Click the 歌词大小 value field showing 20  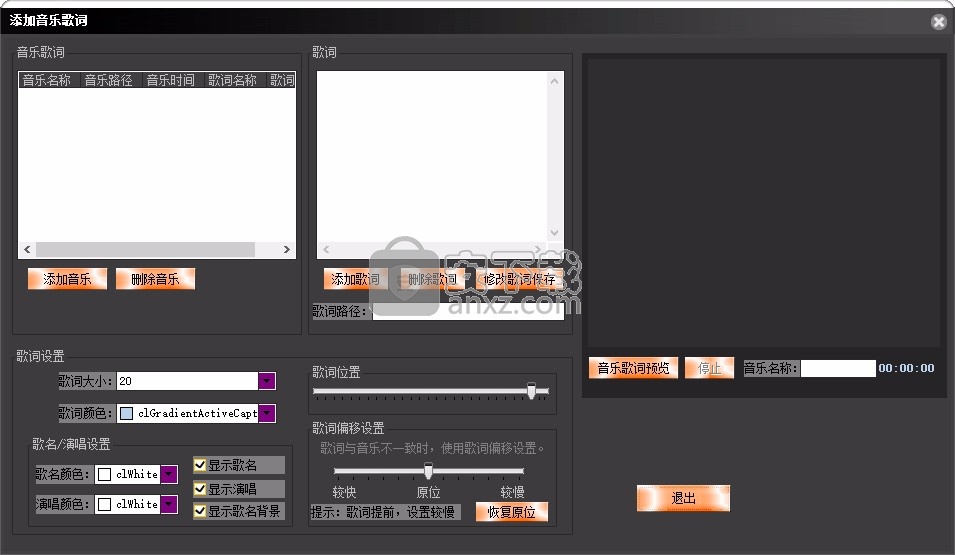[188, 381]
